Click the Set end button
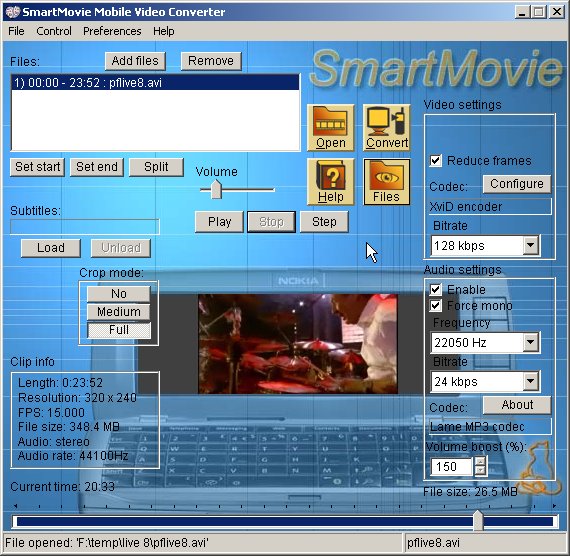This screenshot has height=556, width=570. click(x=97, y=167)
